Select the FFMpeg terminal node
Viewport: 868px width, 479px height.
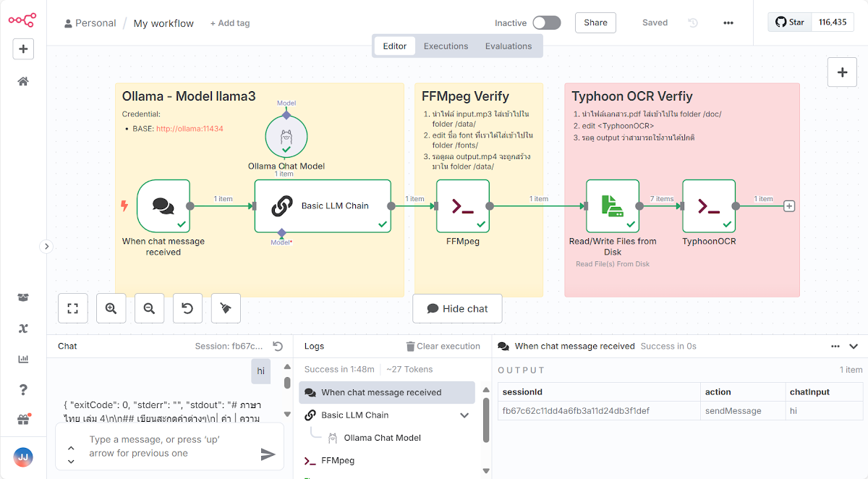pyautogui.click(x=463, y=206)
